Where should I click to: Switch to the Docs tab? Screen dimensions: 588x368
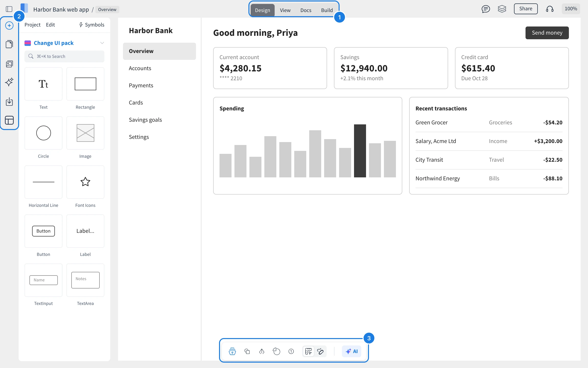click(306, 10)
